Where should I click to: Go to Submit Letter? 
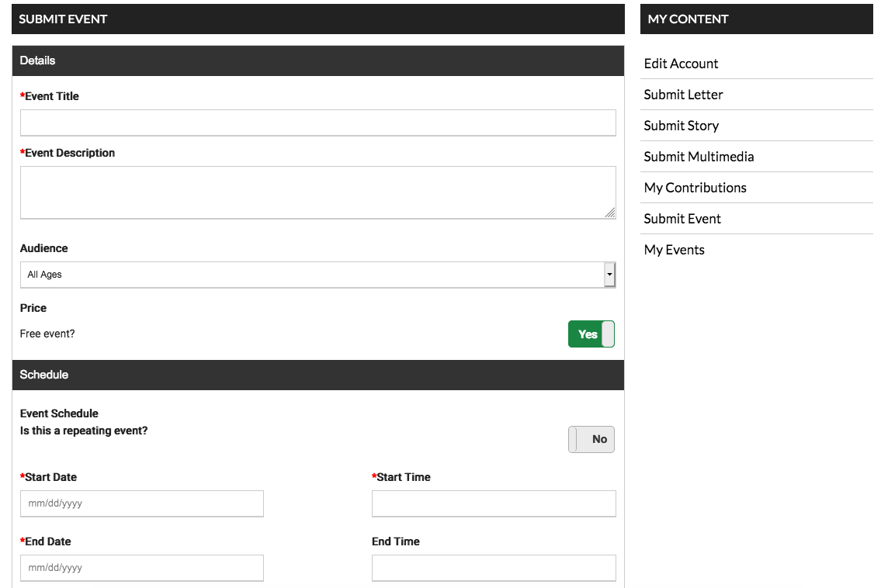click(x=683, y=95)
